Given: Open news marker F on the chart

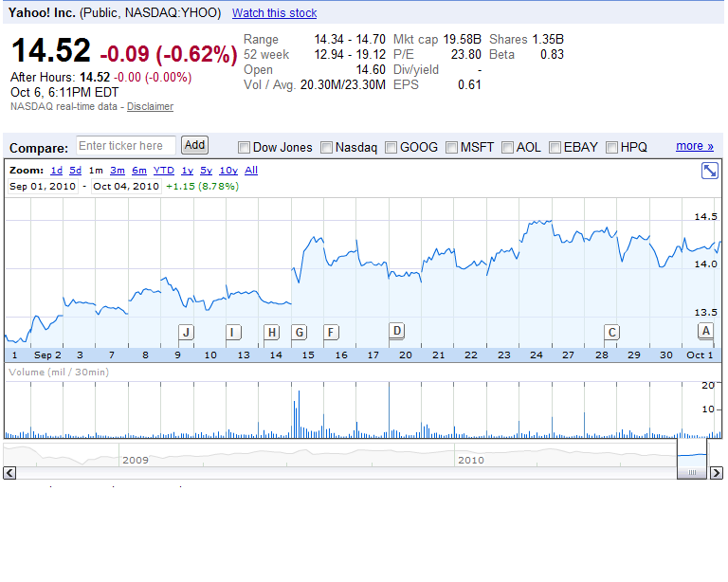Looking at the screenshot, I should point(331,333).
